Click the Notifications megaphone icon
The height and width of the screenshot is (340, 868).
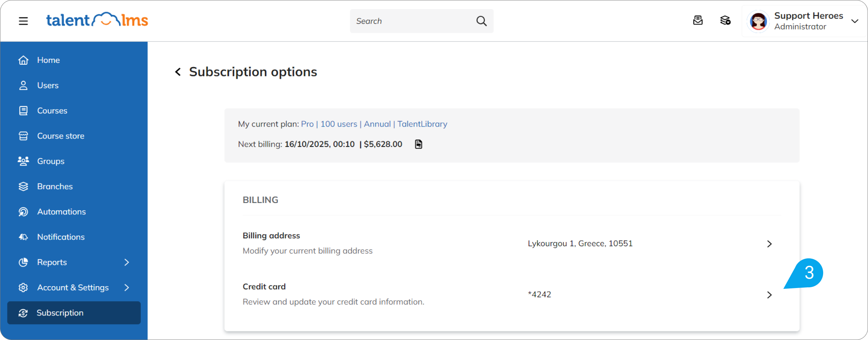point(23,237)
